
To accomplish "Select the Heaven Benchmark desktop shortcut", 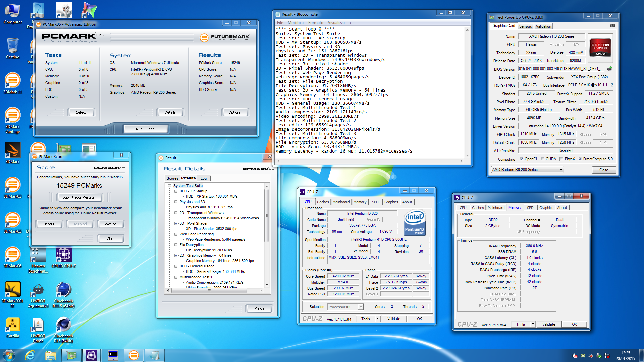I will coord(38,260).
